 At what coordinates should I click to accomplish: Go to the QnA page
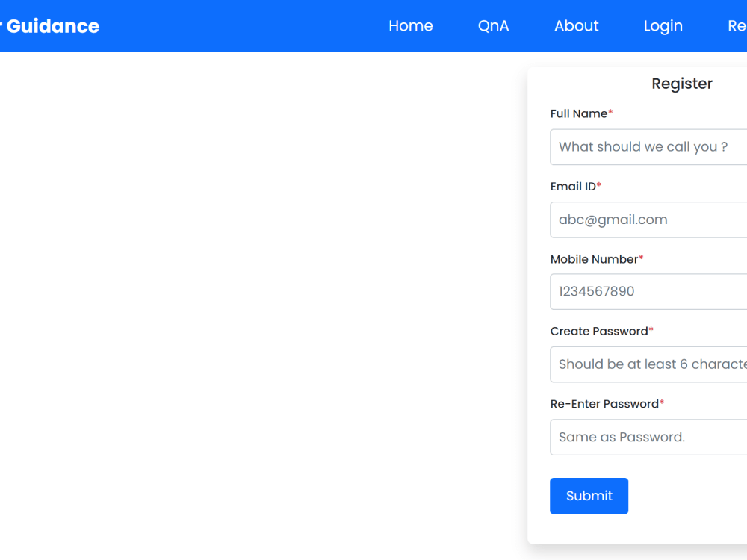tap(493, 25)
